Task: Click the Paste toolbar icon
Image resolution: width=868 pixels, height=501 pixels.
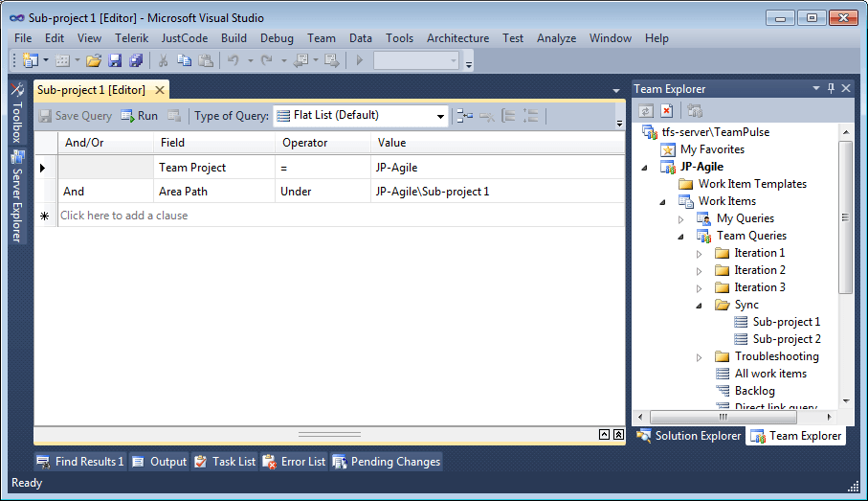Action: [x=206, y=59]
